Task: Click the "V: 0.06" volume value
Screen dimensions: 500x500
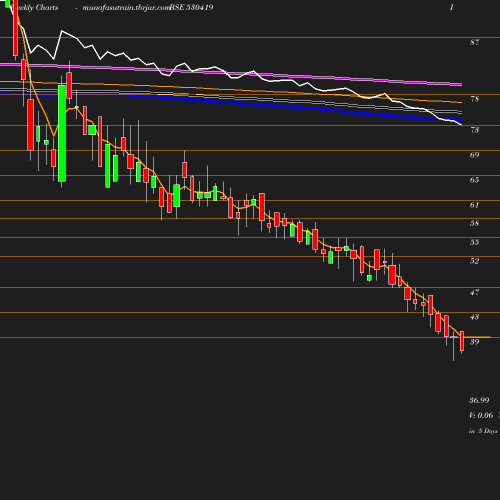Action: [x=481, y=415]
